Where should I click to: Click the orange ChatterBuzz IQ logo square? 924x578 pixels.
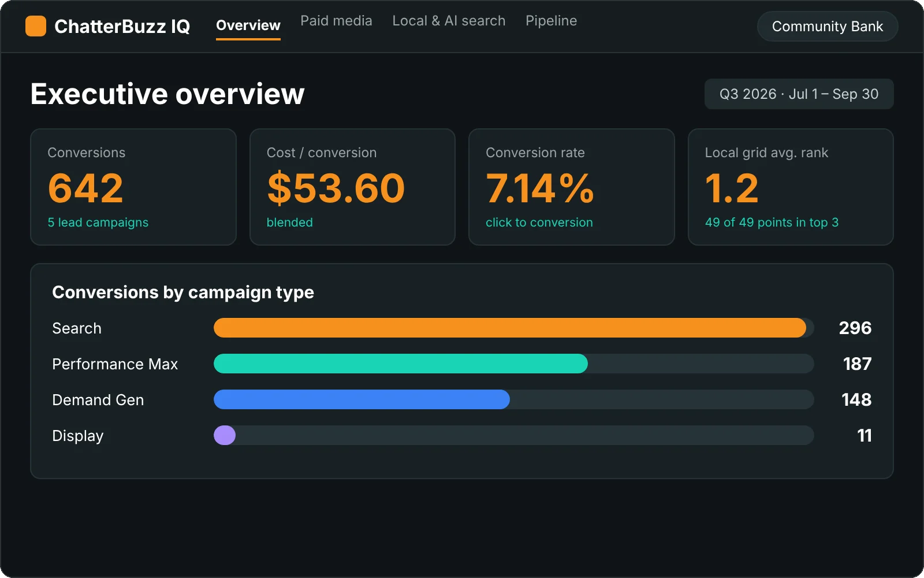36,26
